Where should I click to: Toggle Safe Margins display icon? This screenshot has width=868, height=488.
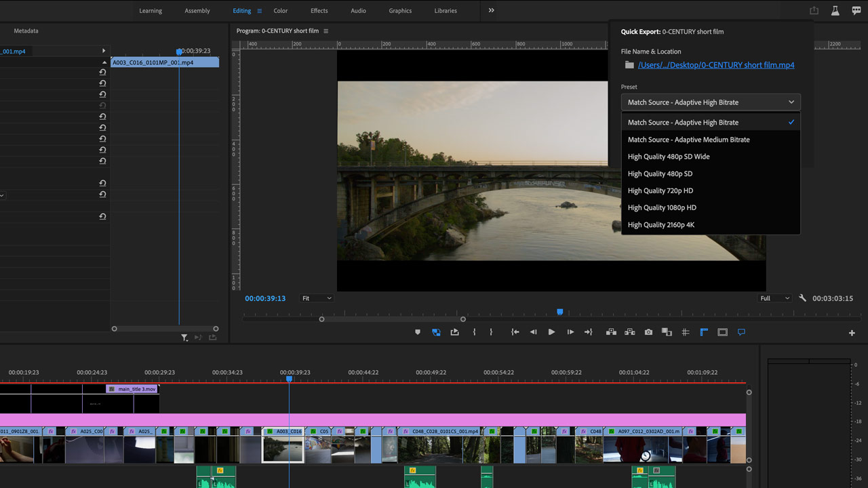722,332
